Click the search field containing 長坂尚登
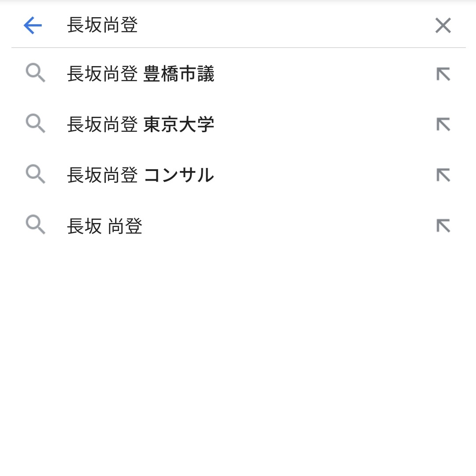Screen dimensions: 476x476 243,25
